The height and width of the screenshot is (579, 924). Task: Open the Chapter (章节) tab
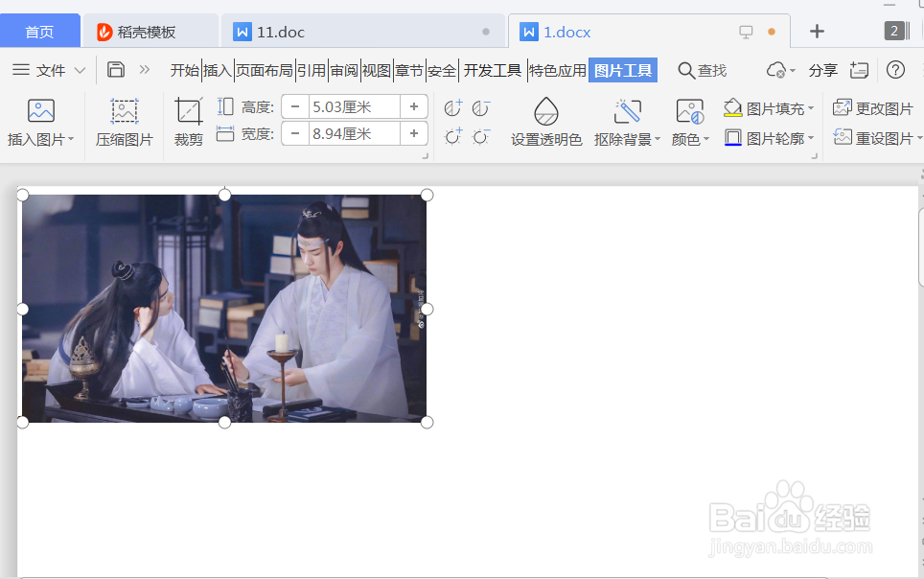click(x=409, y=71)
